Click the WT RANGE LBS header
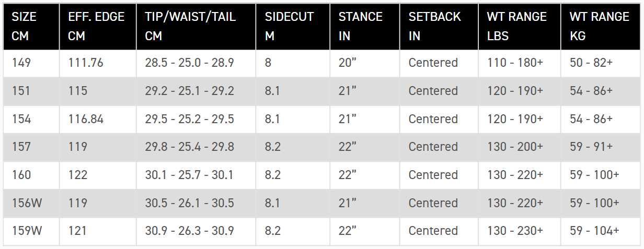The width and height of the screenshot is (644, 249). coord(516,26)
